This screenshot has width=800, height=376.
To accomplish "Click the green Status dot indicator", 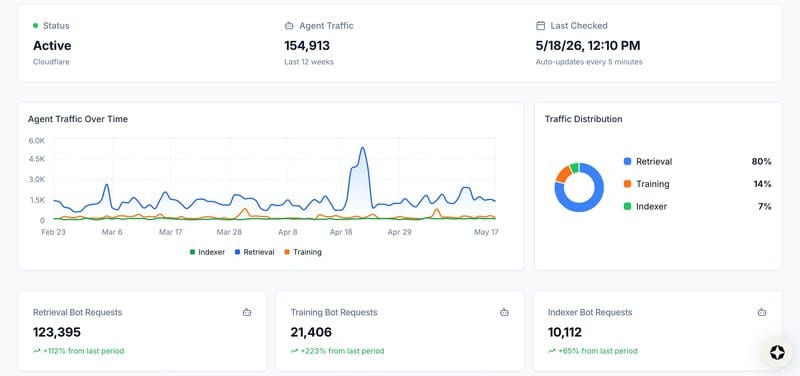I will click(35, 26).
